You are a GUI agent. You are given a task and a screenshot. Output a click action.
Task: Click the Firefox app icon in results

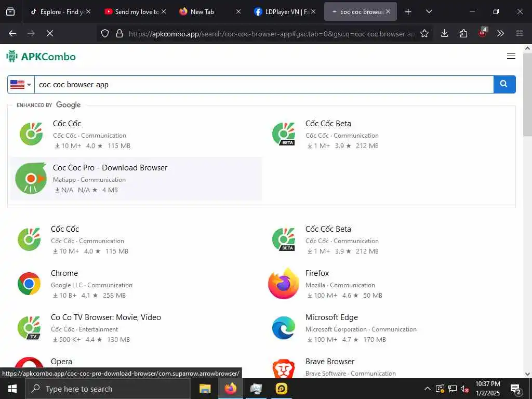pyautogui.click(x=284, y=283)
